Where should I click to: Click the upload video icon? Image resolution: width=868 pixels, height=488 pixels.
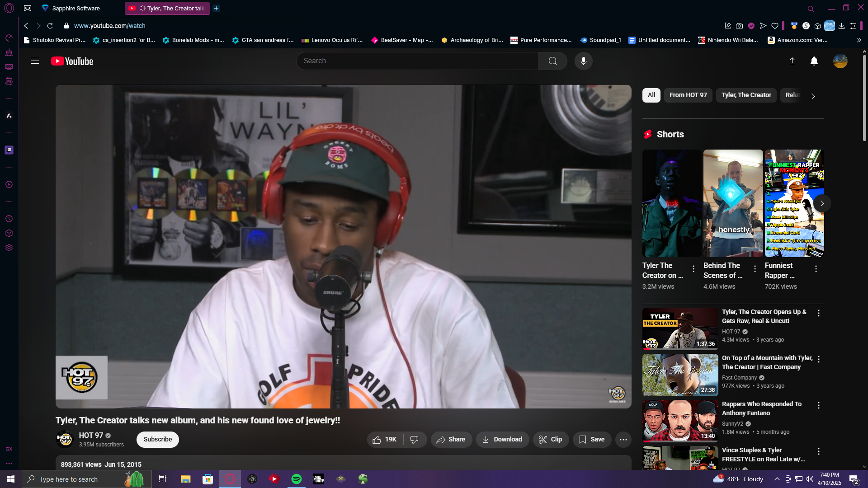792,61
